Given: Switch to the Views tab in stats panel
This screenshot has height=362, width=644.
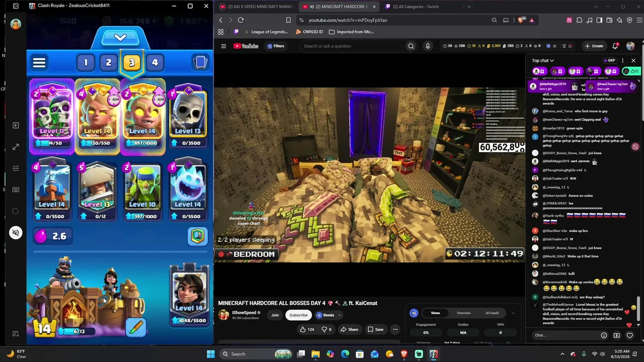Looking at the screenshot, I should [435, 313].
